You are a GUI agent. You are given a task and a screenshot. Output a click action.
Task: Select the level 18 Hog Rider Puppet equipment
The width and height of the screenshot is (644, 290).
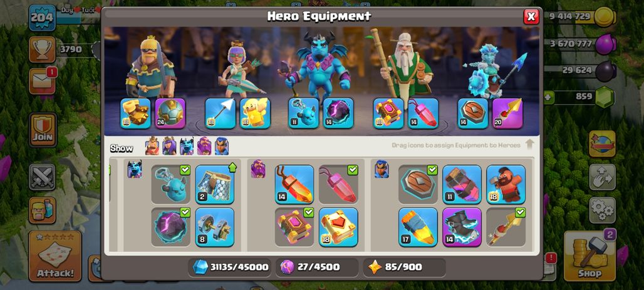click(506, 184)
